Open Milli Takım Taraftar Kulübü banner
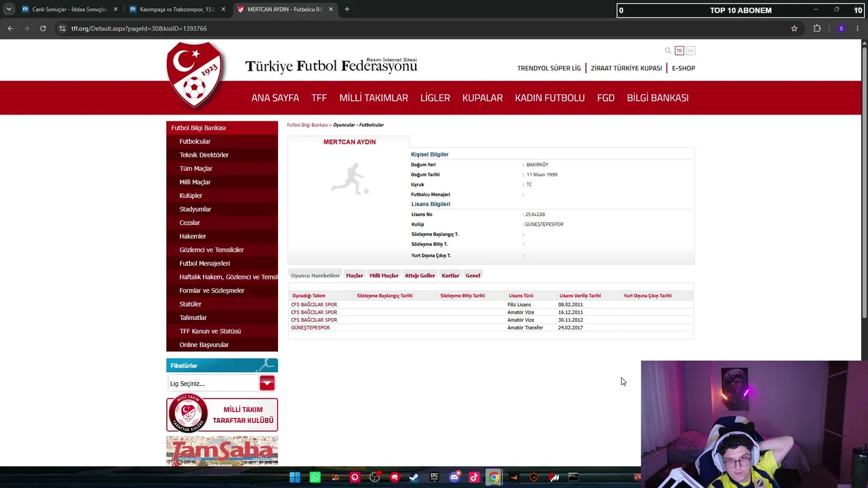 [x=222, y=415]
